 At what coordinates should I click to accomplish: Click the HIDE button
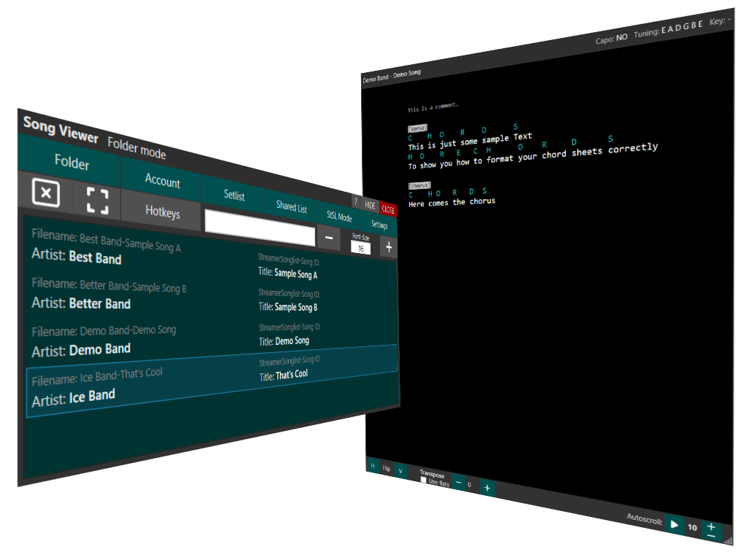pyautogui.click(x=371, y=206)
